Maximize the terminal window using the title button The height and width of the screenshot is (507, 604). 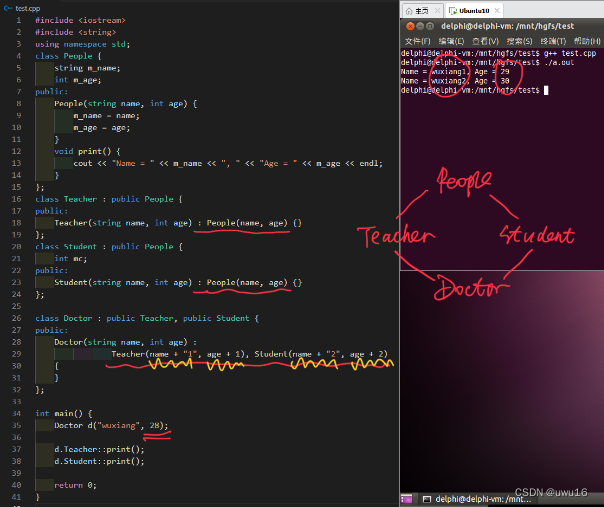point(430,26)
